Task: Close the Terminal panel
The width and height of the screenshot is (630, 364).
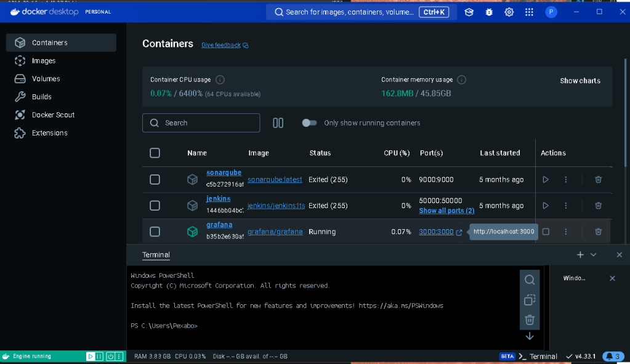Action: [x=619, y=255]
